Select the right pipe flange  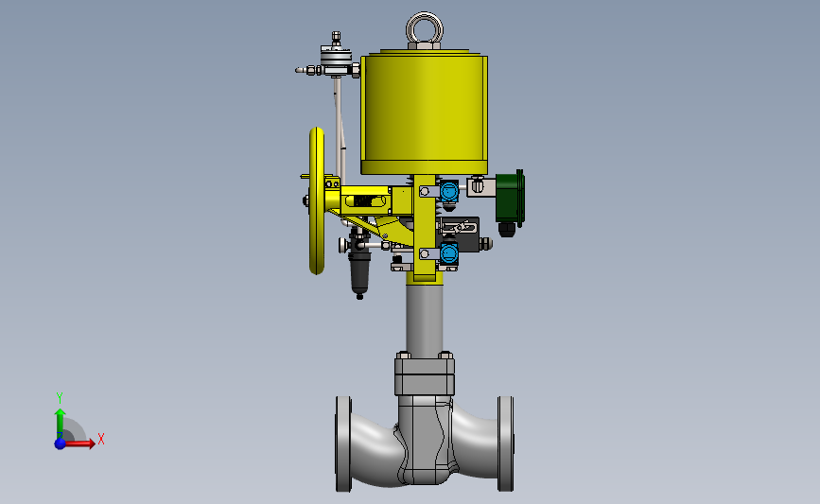[505, 443]
